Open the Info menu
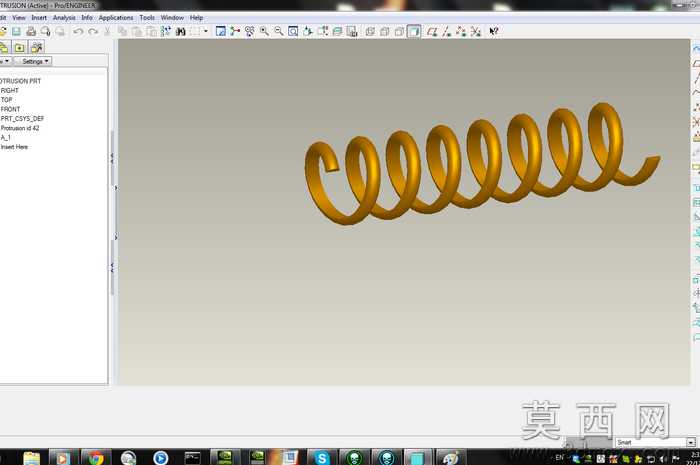700x465 pixels. coord(87,17)
